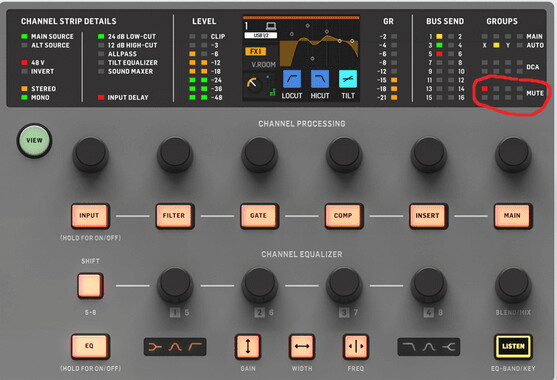Toggle the yellow LISTEN button

click(513, 346)
